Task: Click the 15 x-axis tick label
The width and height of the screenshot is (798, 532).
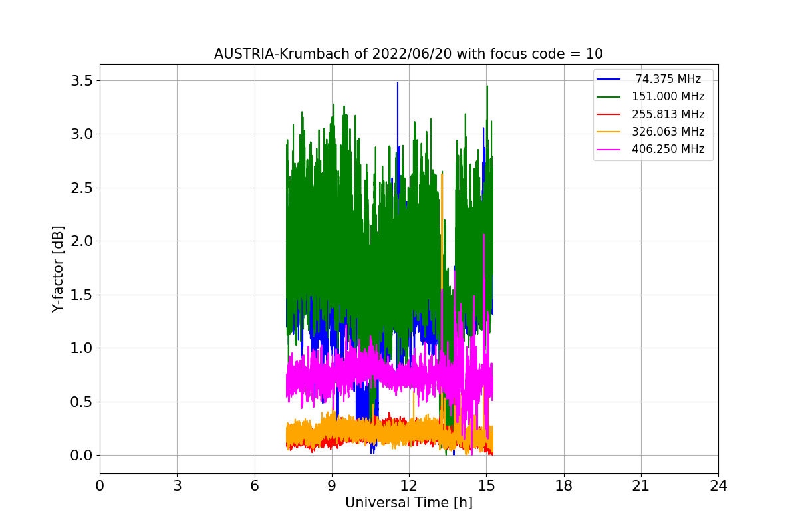Action: point(486,486)
